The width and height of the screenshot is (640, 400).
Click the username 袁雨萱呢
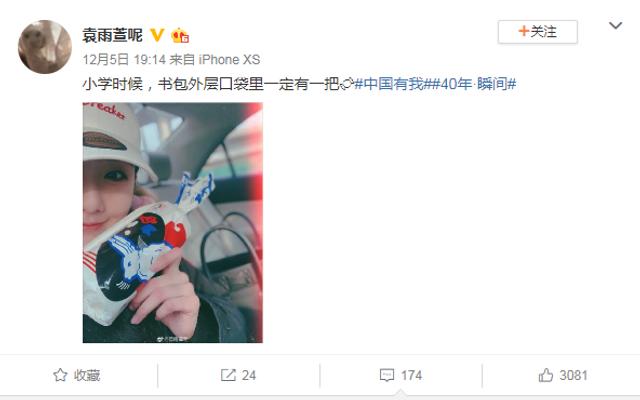(113, 36)
